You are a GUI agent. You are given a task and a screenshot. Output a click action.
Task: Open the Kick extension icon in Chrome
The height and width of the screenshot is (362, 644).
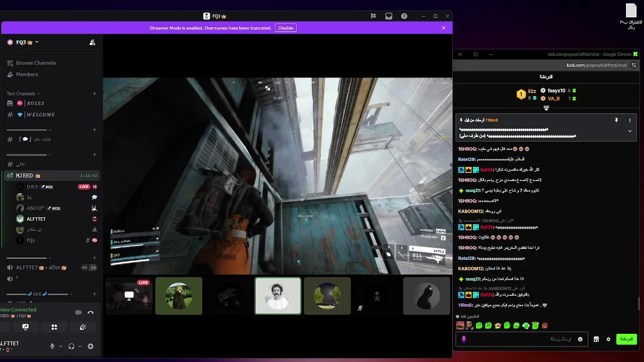[635, 54]
